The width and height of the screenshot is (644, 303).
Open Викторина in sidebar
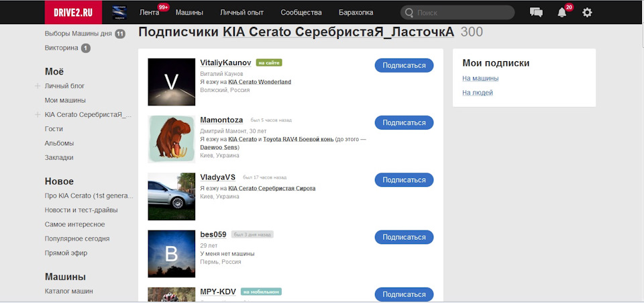point(61,48)
